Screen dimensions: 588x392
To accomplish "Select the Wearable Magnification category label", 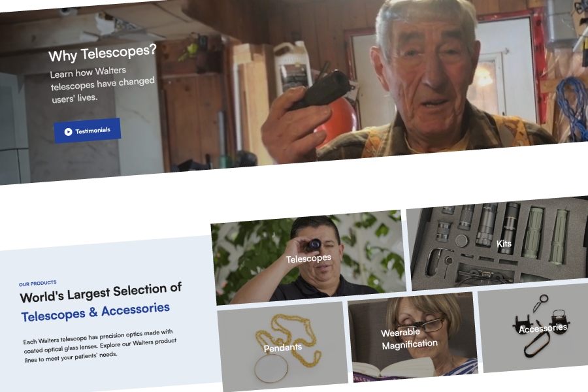I will tap(409, 338).
